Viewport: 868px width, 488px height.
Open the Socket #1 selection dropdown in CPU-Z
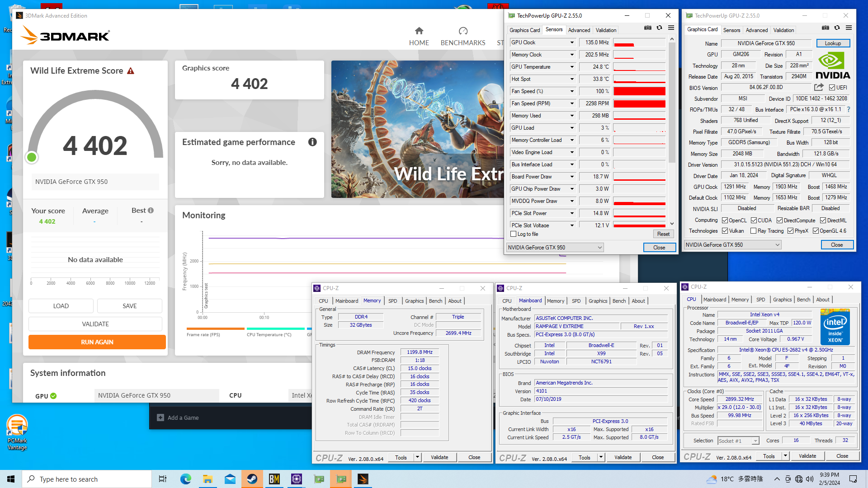coord(738,441)
